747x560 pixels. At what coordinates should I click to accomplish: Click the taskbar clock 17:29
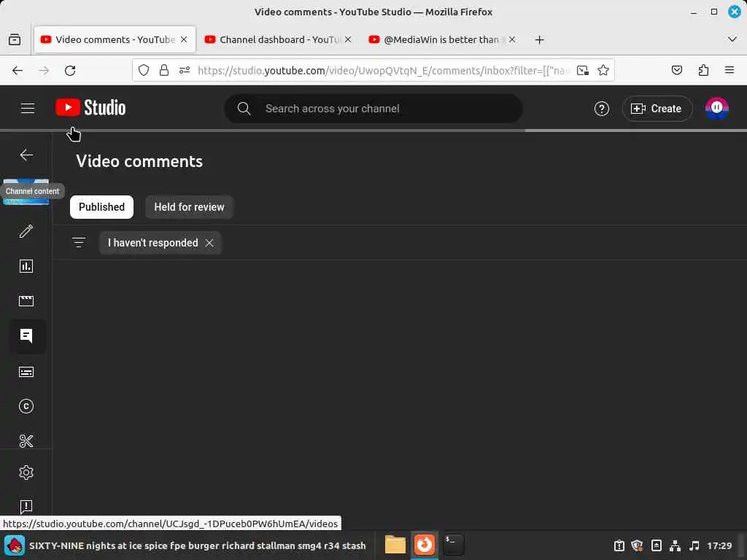pos(719,545)
